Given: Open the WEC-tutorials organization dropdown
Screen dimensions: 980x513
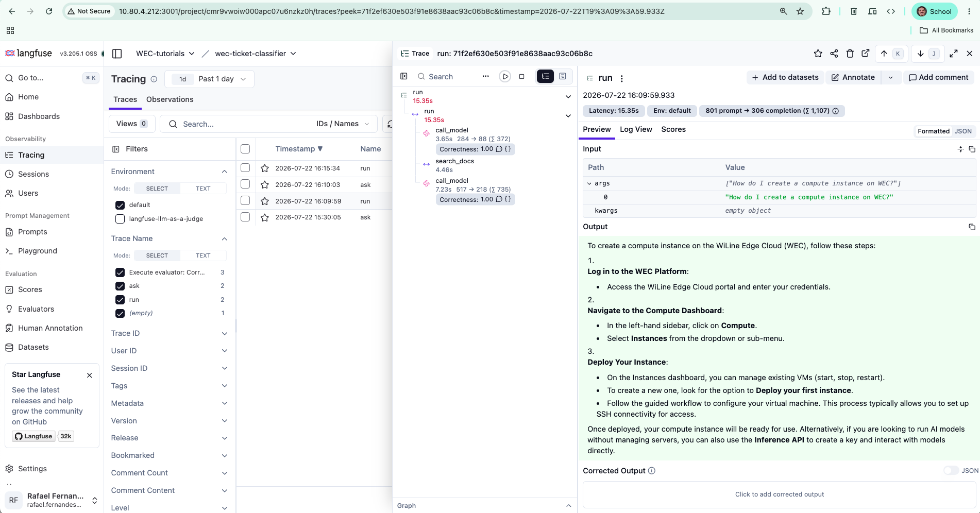Looking at the screenshot, I should (x=165, y=54).
